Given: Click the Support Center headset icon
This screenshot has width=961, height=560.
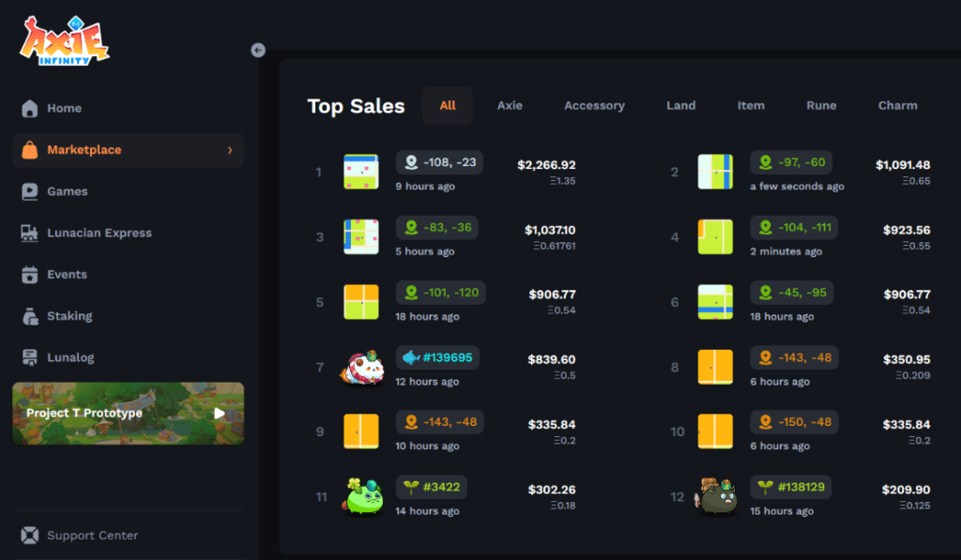Looking at the screenshot, I should (29, 535).
